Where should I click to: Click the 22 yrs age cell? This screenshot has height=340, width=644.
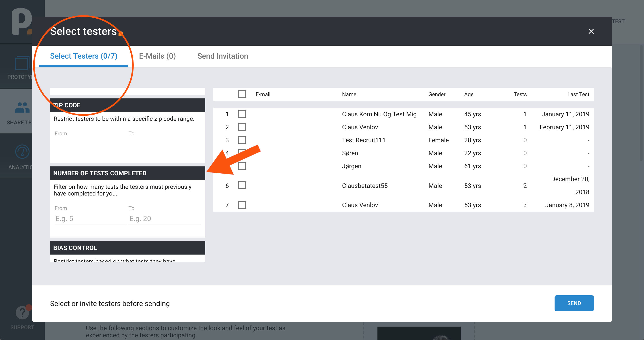[x=472, y=153]
